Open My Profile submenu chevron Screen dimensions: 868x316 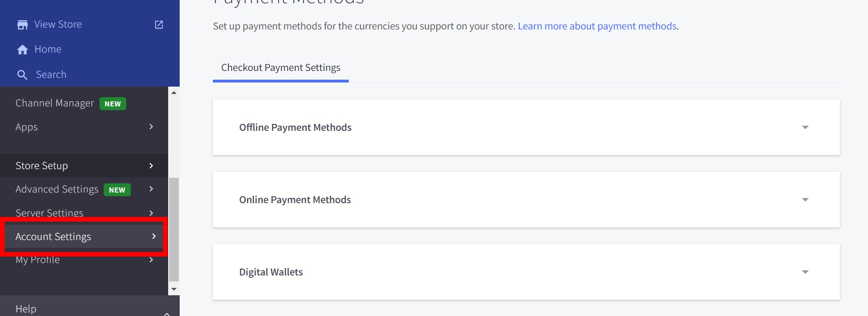tap(151, 260)
